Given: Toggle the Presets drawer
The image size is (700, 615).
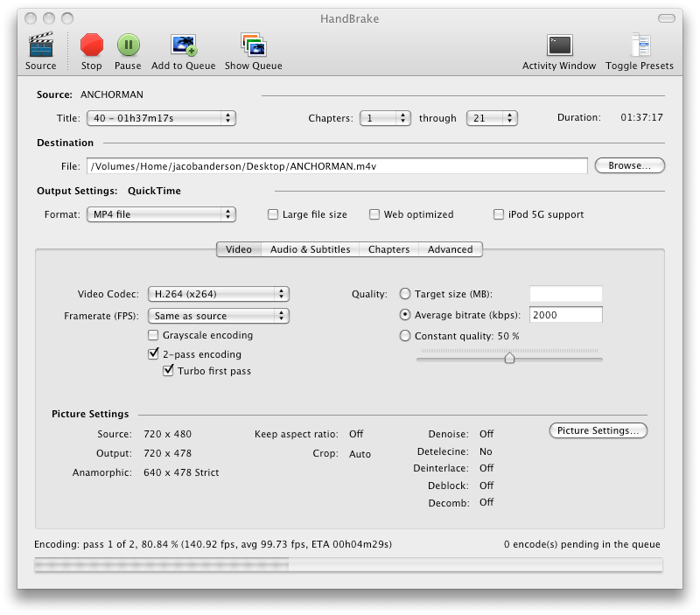Looking at the screenshot, I should (640, 45).
